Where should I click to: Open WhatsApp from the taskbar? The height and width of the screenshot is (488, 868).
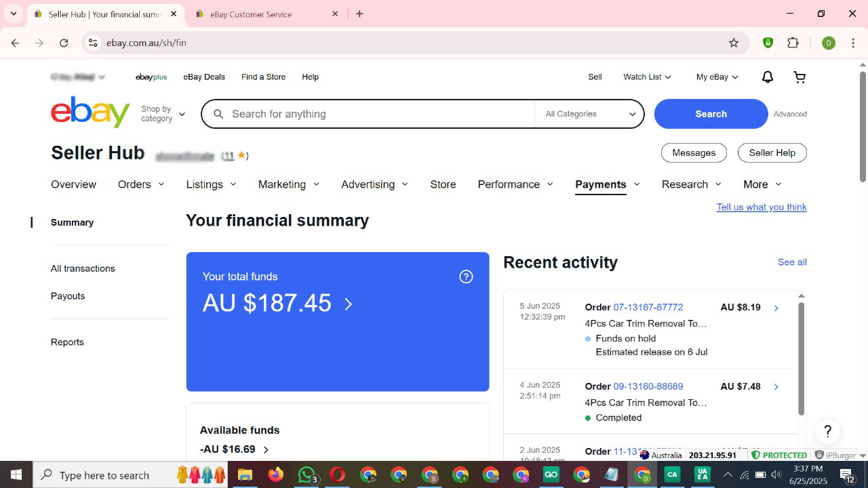coord(307,475)
